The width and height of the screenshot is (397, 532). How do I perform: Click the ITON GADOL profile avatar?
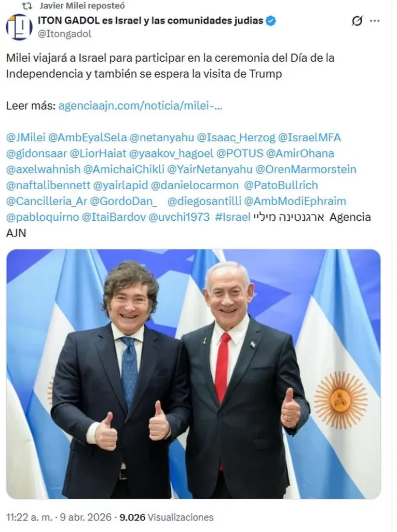pyautogui.click(x=19, y=27)
